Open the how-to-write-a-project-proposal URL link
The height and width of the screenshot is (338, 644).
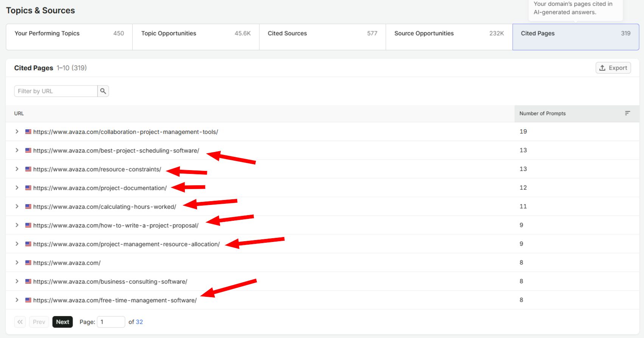pos(116,225)
